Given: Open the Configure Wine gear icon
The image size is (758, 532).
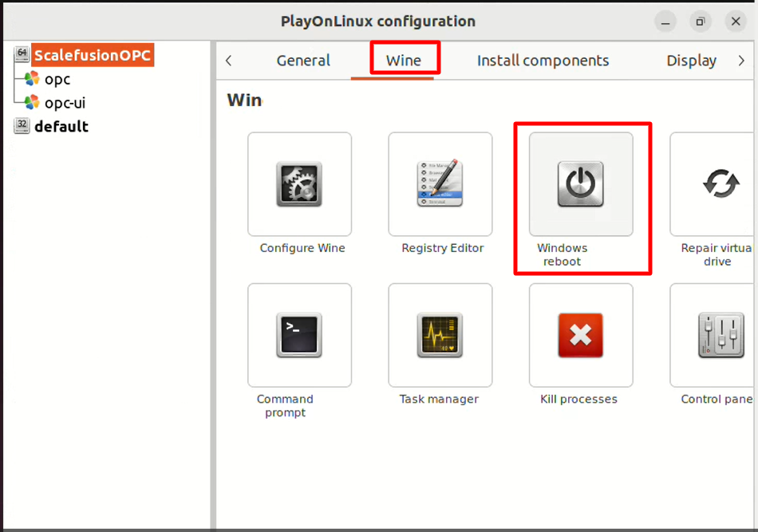Looking at the screenshot, I should pyautogui.click(x=299, y=184).
